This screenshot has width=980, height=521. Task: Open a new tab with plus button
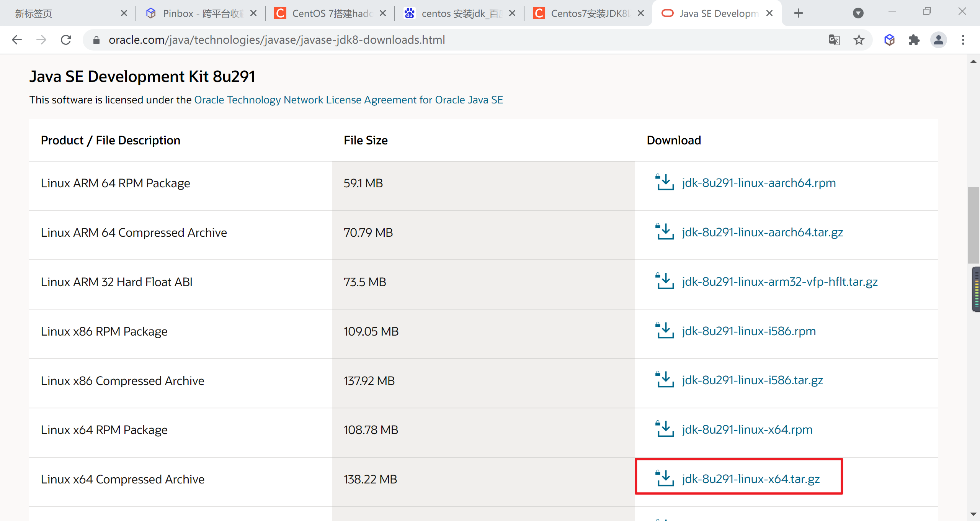(798, 13)
